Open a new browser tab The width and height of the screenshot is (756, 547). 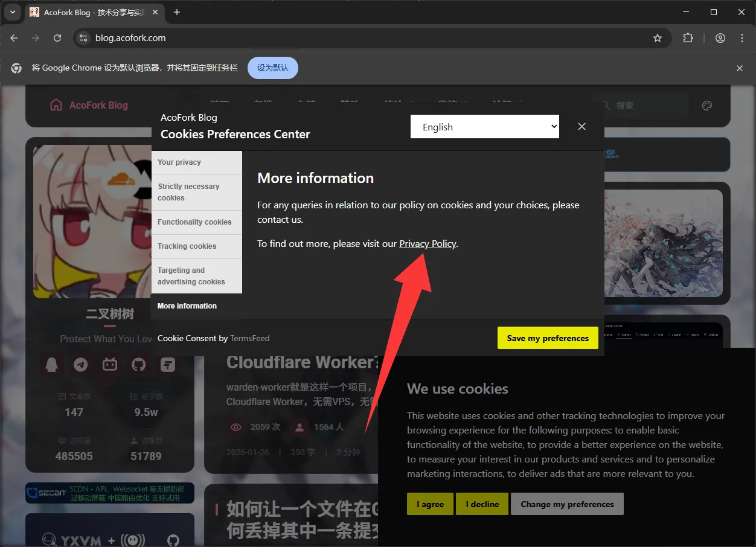click(x=177, y=12)
